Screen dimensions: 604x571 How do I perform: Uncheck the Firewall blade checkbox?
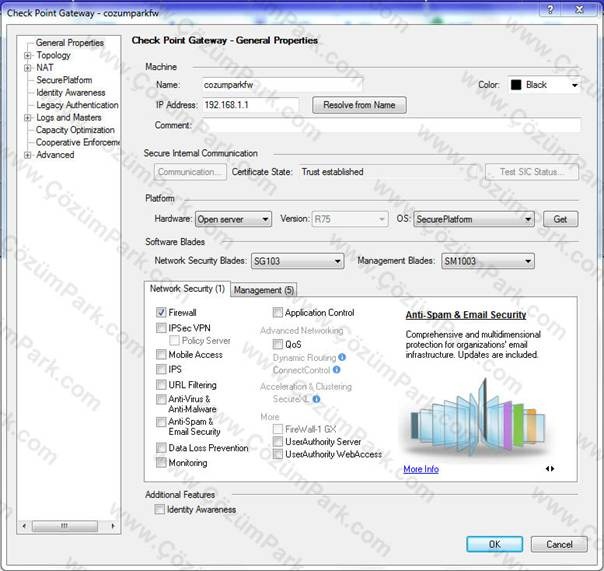[x=161, y=312]
